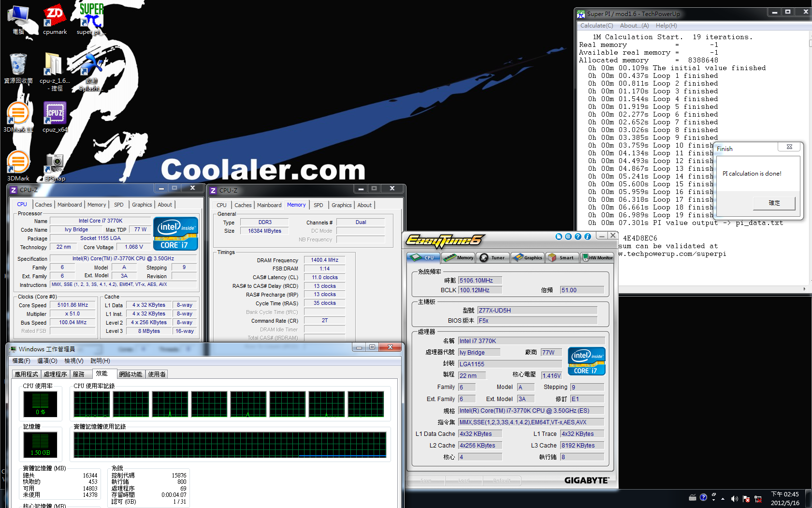Screen dimensions: 812x508
Task: Confirm Finish dialog with 確定 button
Action: [774, 203]
